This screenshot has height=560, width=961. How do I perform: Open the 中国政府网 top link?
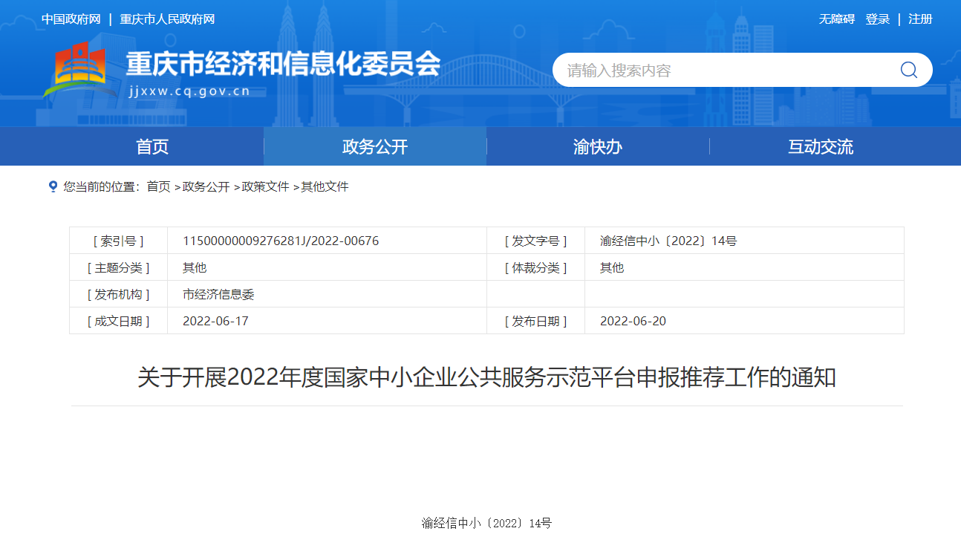(x=71, y=19)
